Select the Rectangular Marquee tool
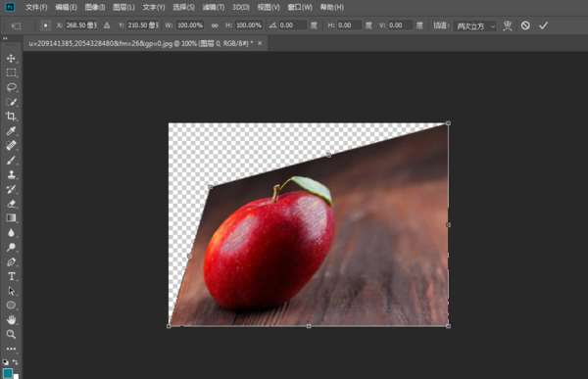Screen dimensions: 588x379 [x=11, y=72]
